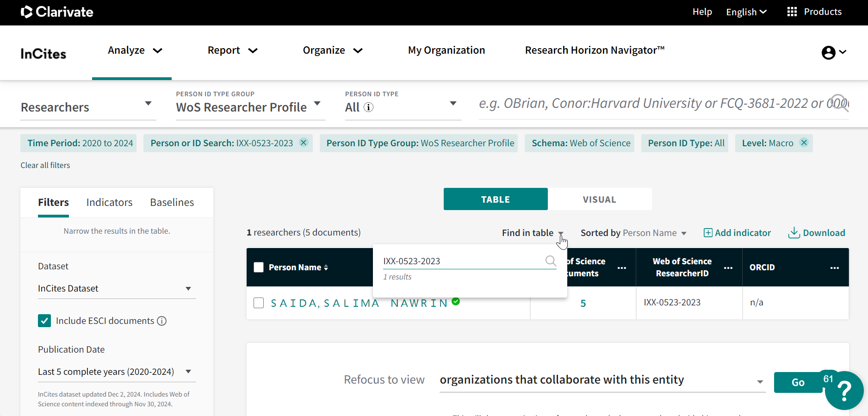868x416 pixels.
Task: Toggle the Find in table dropdown
Action: 533,233
